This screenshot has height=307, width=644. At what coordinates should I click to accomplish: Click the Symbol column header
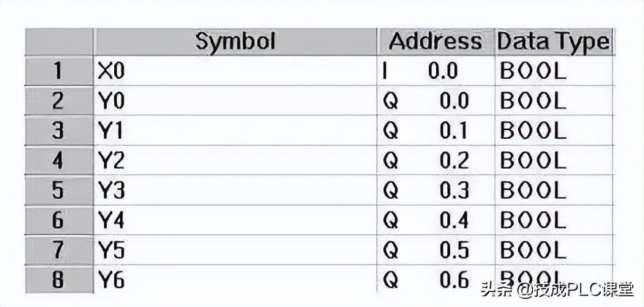[235, 42]
